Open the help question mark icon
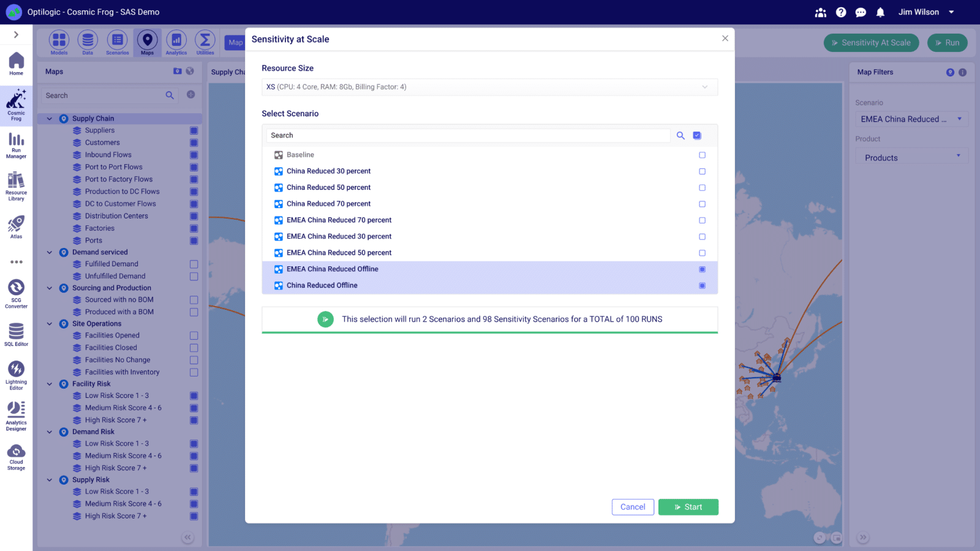 [841, 12]
